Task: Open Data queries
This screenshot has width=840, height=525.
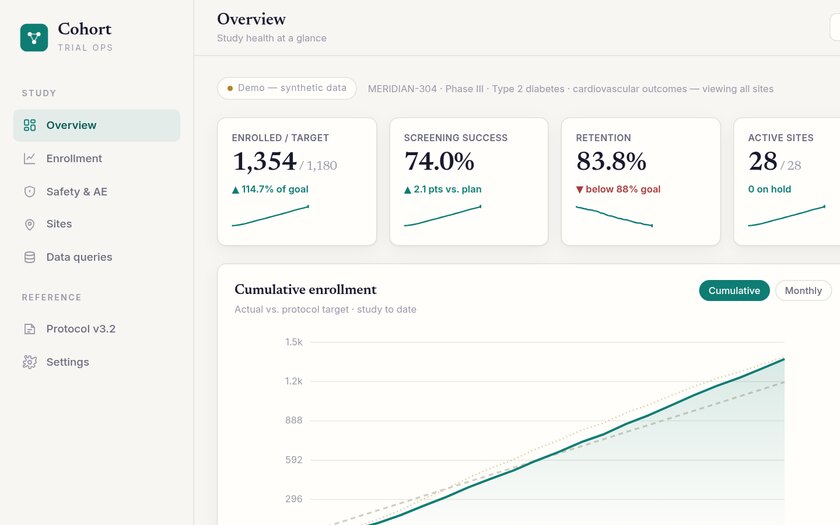Action: tap(96, 257)
